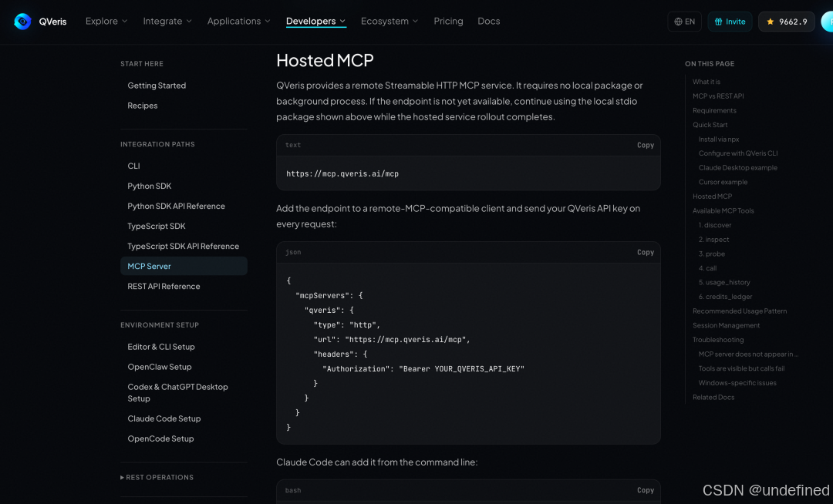
Task: Jump to 'What it is' section
Action: pyautogui.click(x=706, y=82)
